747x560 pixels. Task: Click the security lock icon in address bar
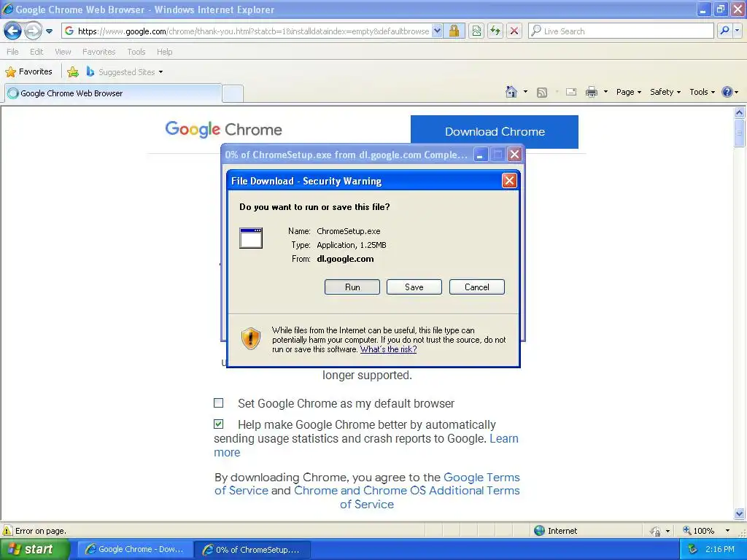pos(454,31)
